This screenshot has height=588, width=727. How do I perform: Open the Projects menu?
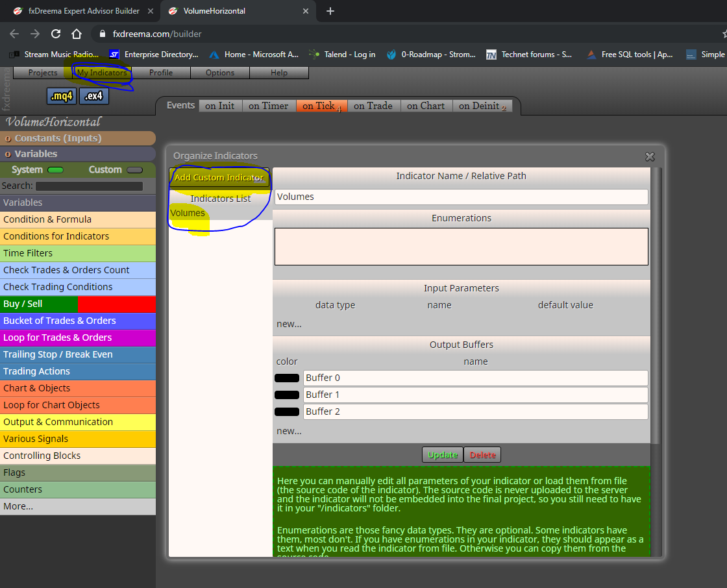pyautogui.click(x=43, y=73)
